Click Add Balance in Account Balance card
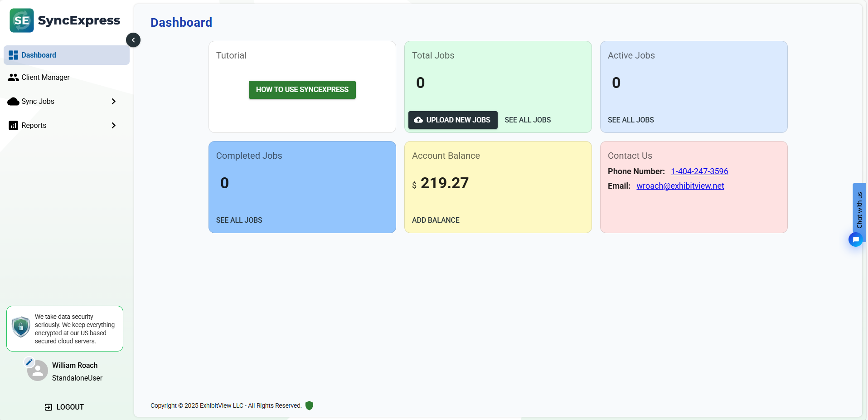This screenshot has width=868, height=420. pos(436,220)
